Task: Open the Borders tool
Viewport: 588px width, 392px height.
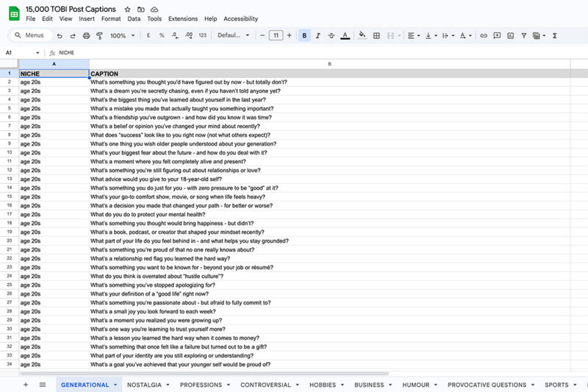Action: tap(376, 35)
